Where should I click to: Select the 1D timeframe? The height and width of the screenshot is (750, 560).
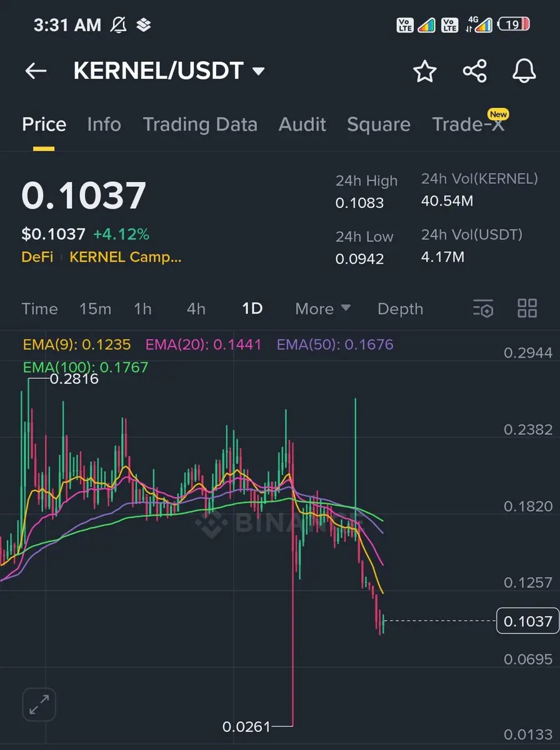point(252,309)
